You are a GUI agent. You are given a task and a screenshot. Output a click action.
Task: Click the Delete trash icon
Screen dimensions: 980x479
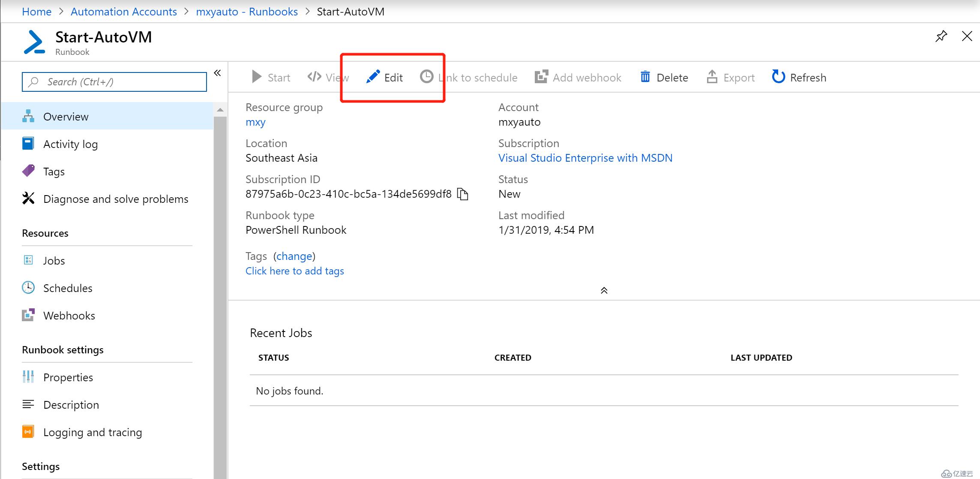point(645,77)
